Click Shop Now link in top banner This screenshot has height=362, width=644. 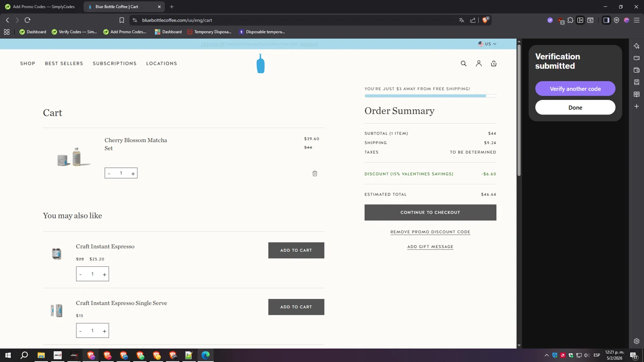(x=309, y=44)
